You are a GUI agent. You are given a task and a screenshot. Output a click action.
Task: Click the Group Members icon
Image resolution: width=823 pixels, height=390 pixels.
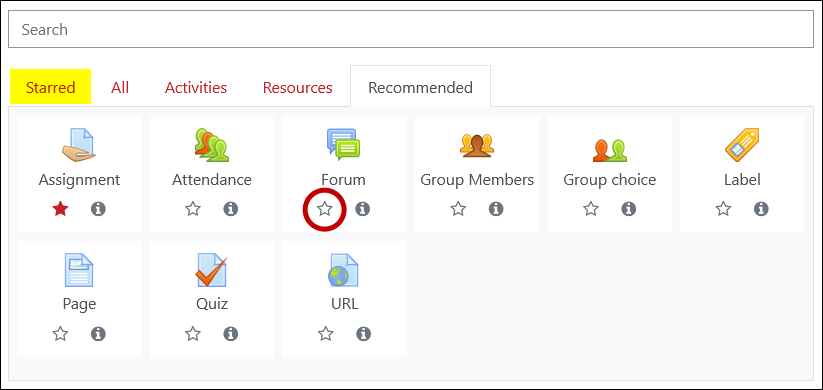click(x=477, y=145)
